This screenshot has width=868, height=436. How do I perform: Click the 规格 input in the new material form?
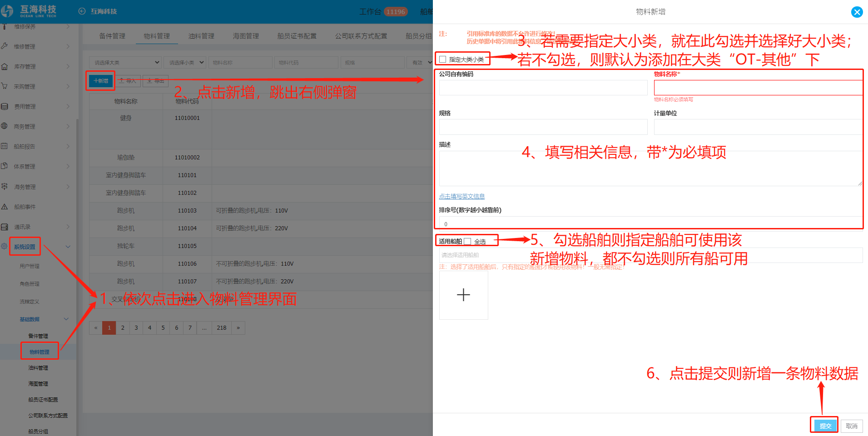(x=543, y=127)
